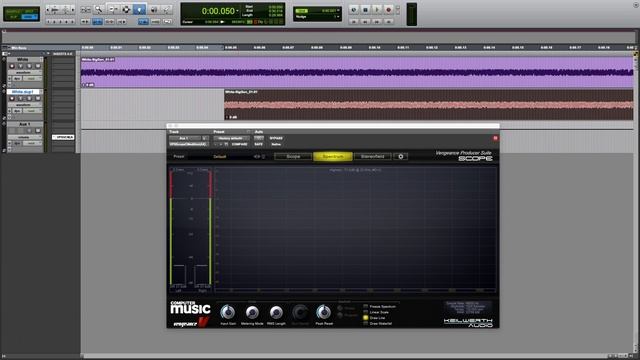Select the Pencil tool

[167, 9]
